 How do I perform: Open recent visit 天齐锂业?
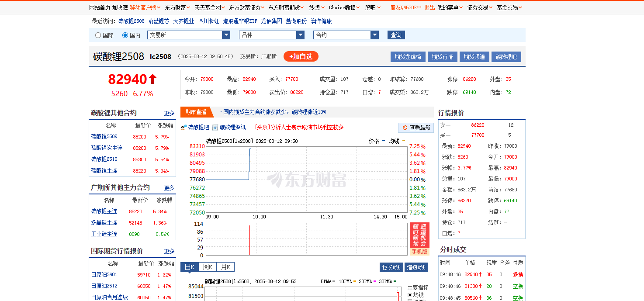[184, 21]
